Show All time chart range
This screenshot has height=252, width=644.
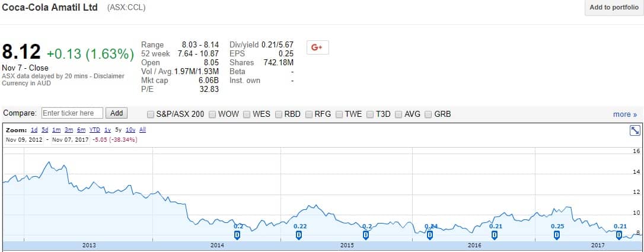coord(142,129)
